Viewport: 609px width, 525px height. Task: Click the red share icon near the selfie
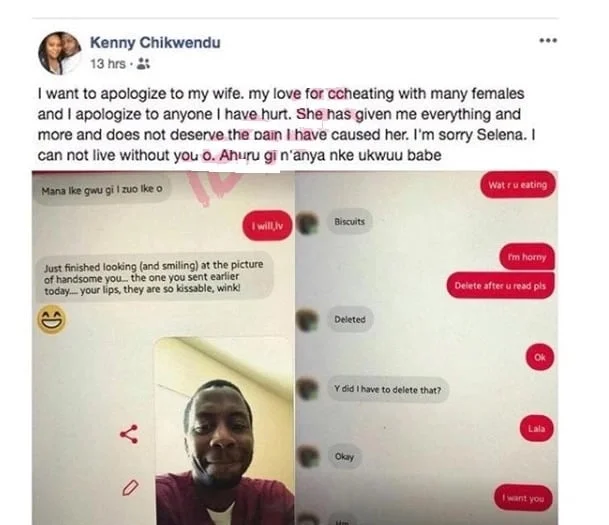[129, 434]
